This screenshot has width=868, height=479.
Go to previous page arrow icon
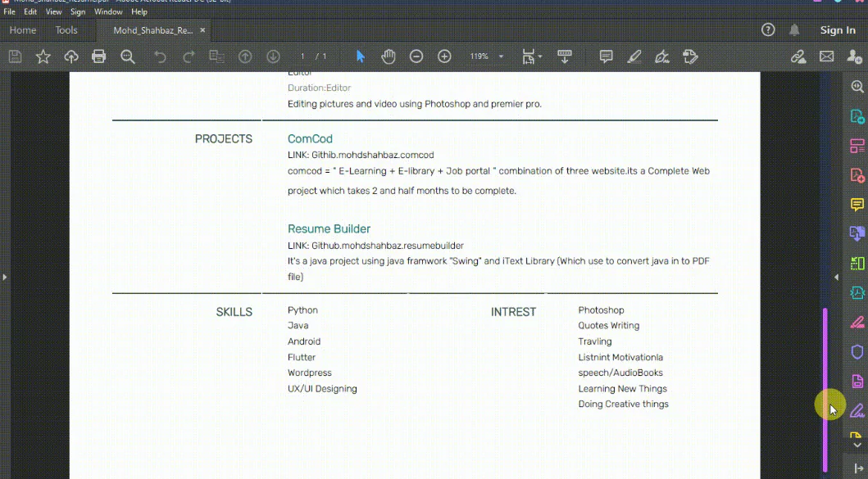coord(245,56)
